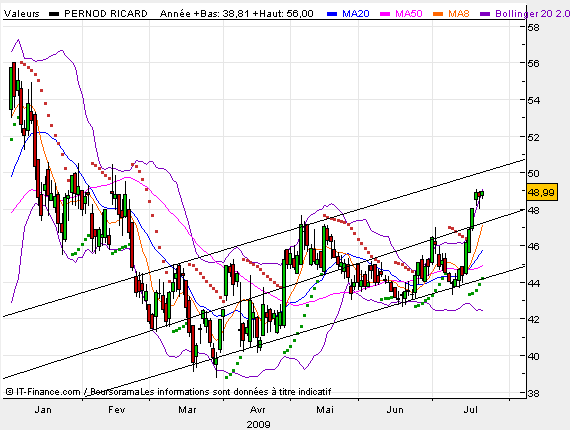This screenshot has height=430, width=570.
Task: Click the Fev month label
Action: tap(117, 410)
